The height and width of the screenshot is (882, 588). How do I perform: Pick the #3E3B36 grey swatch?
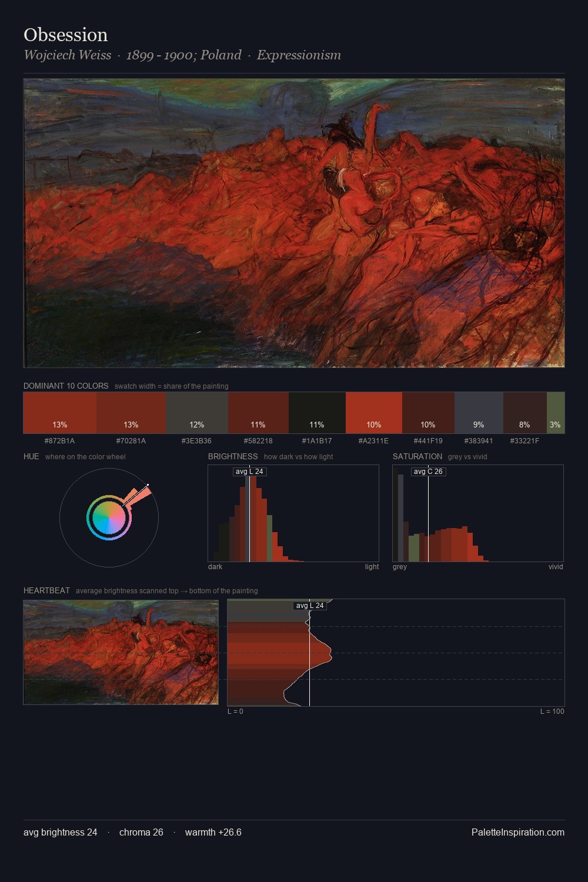pos(197,413)
